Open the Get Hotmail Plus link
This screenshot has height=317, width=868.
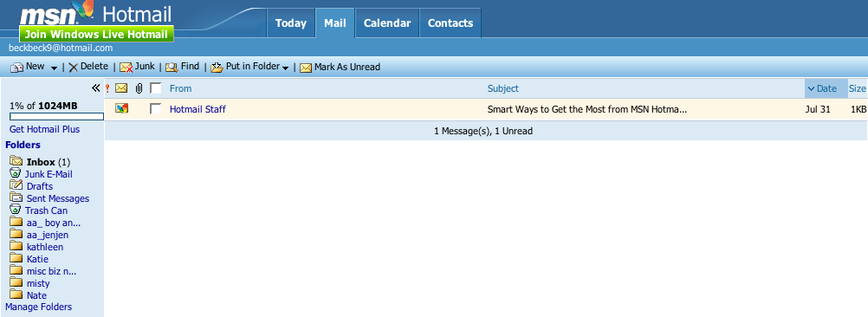pos(44,129)
